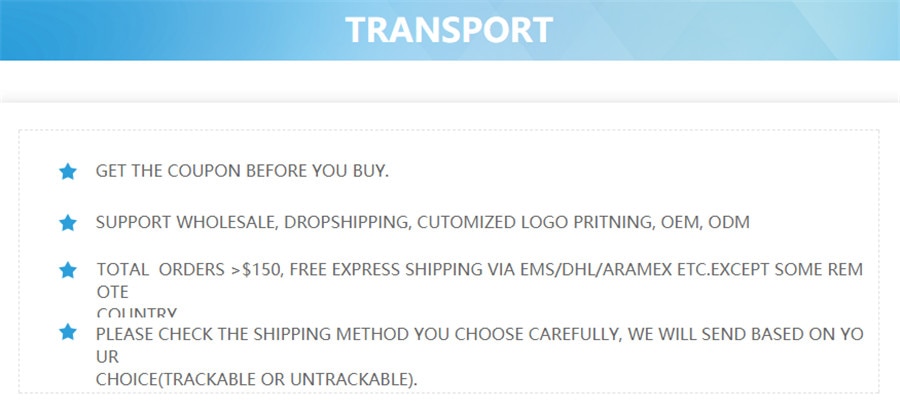
Task: Click the wrapped UR text fragment
Action: tap(107, 357)
